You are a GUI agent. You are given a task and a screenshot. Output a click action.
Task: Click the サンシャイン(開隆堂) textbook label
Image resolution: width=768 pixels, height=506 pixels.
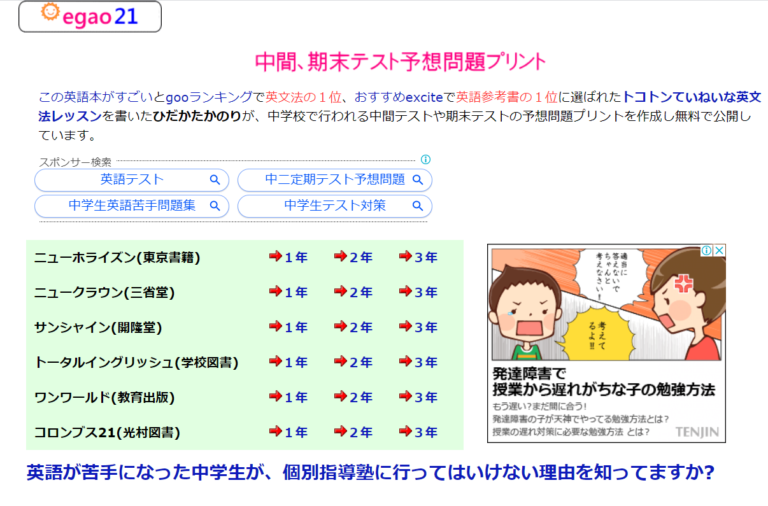[x=98, y=328]
